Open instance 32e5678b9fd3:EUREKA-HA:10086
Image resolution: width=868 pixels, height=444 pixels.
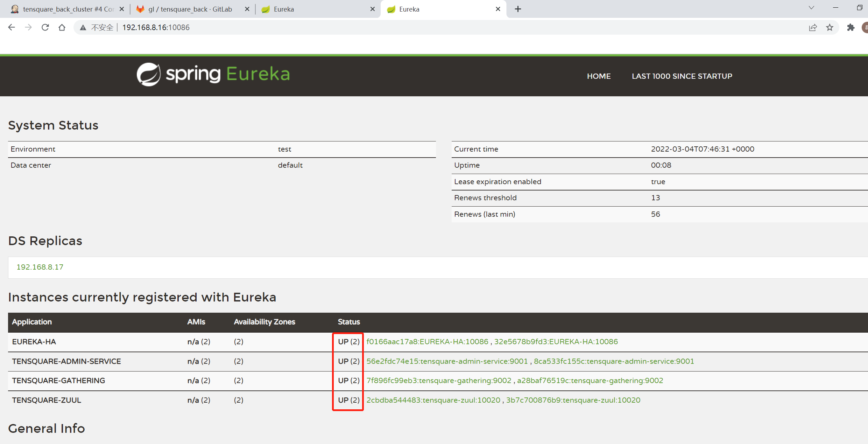coord(556,341)
